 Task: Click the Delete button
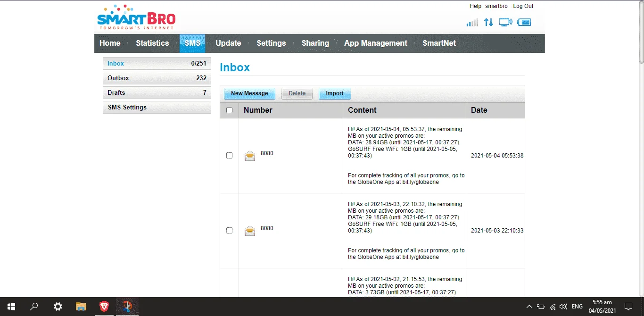coord(297,93)
